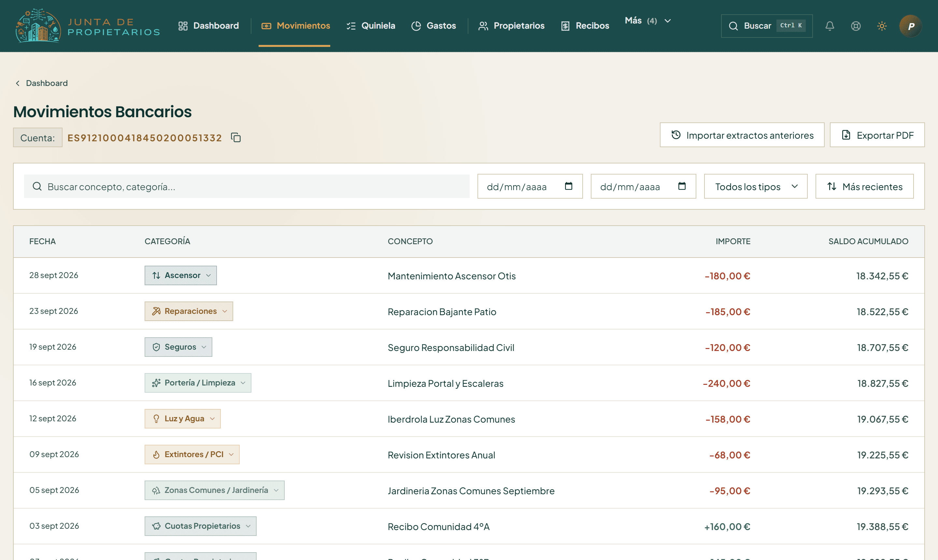
Task: Select the Iberdrola Luz Zonas Comunes concept
Action: click(x=451, y=420)
